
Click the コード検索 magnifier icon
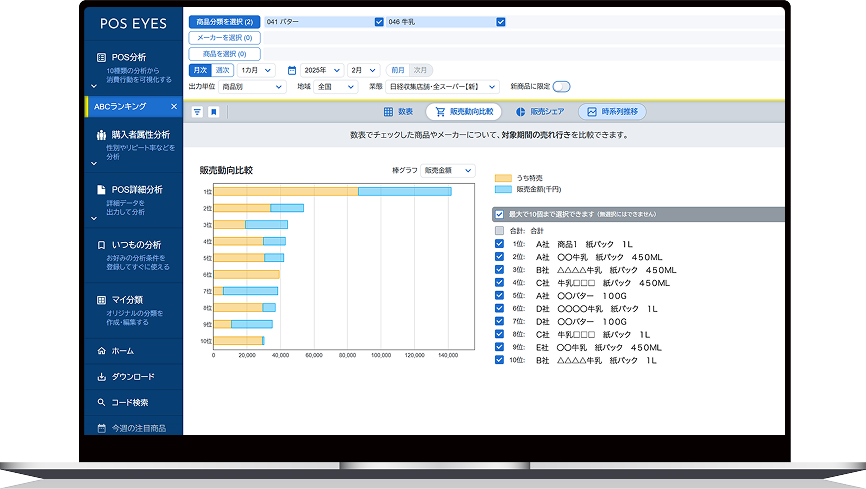click(x=101, y=403)
